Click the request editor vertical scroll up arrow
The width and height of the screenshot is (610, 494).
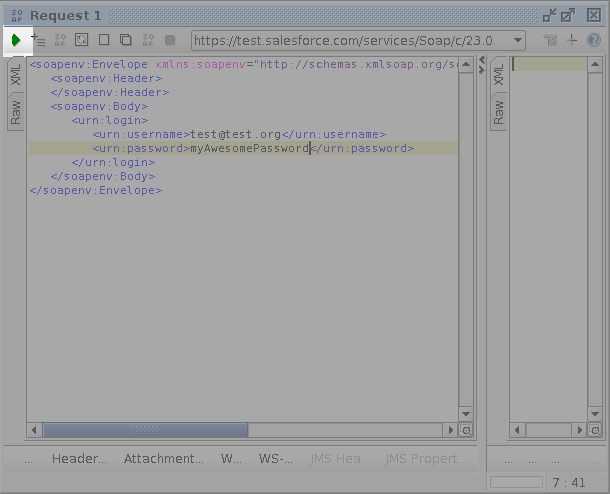click(466, 64)
